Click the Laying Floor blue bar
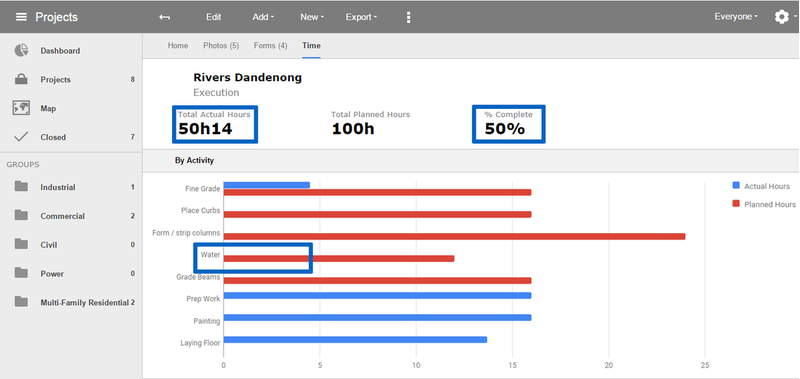 (355, 340)
